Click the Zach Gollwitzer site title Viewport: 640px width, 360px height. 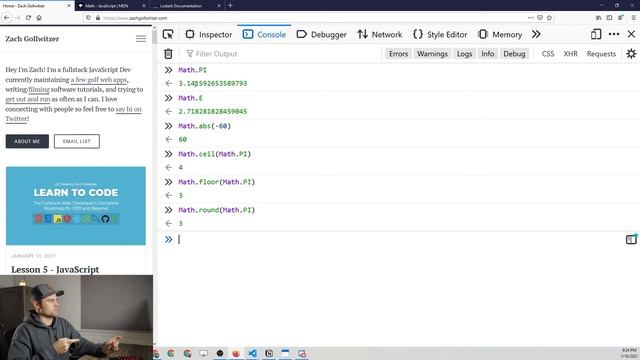point(32,39)
